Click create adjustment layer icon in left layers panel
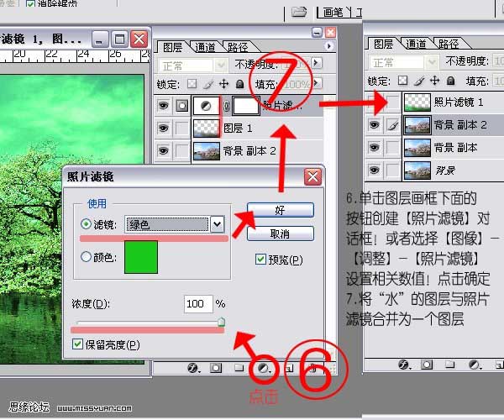 coord(263,368)
